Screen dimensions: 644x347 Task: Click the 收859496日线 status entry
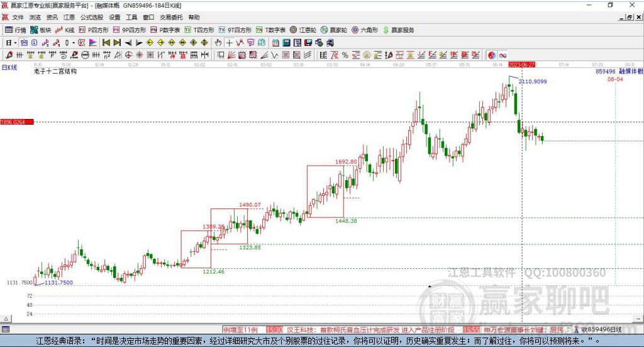601,329
